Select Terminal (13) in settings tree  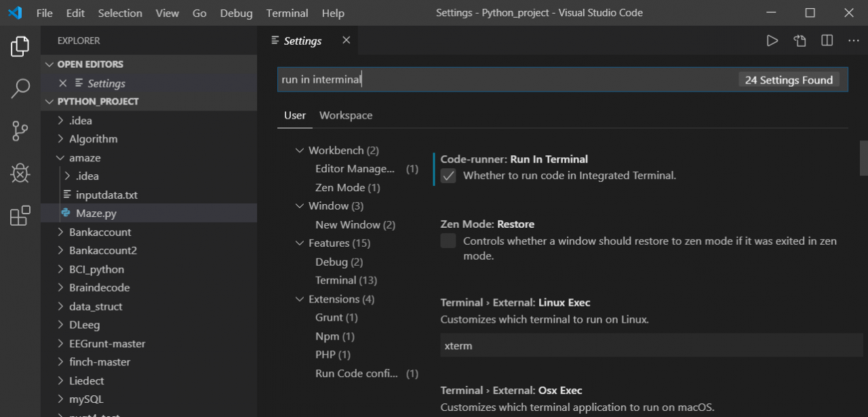346,280
